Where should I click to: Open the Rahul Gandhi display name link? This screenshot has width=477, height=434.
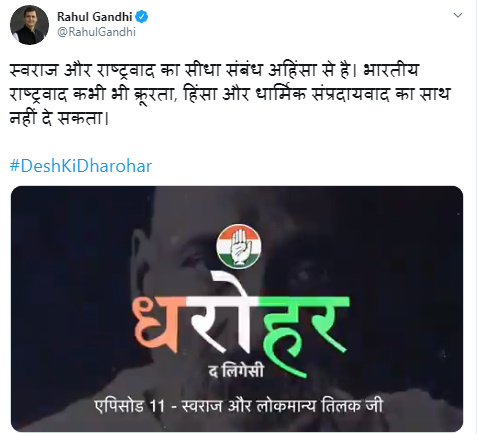95,17
